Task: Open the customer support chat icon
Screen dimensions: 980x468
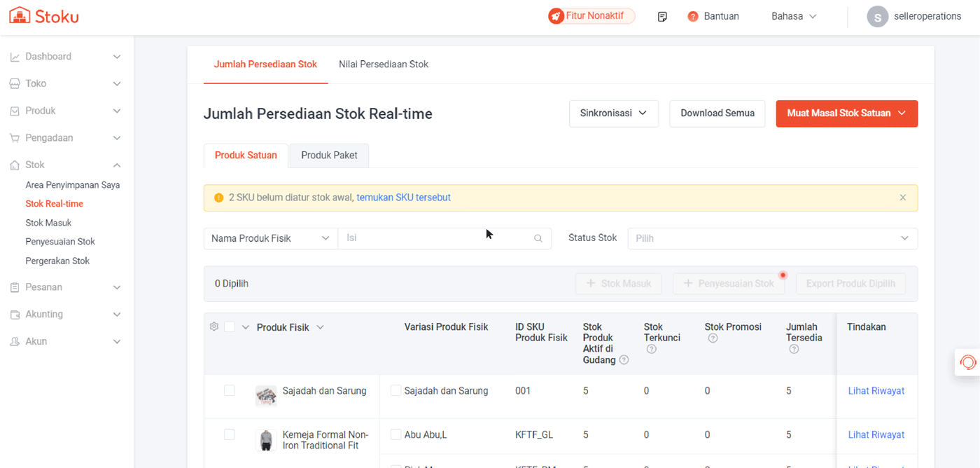Action: click(967, 362)
